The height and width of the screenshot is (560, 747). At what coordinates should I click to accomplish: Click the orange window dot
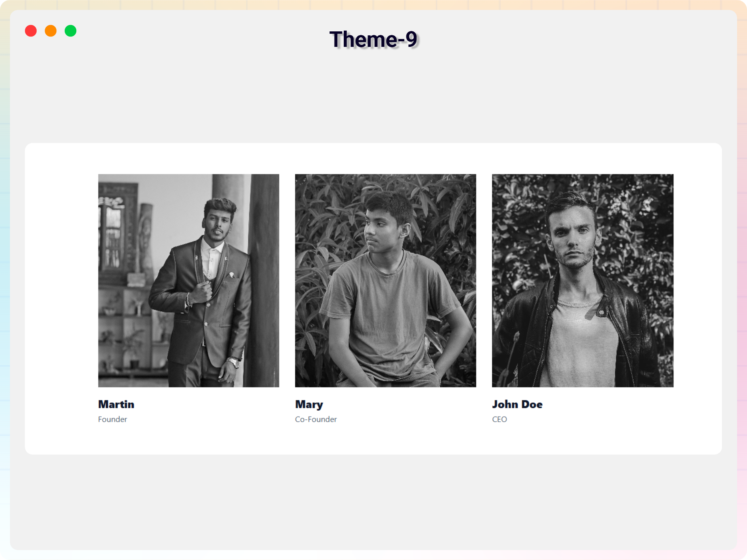point(50,31)
